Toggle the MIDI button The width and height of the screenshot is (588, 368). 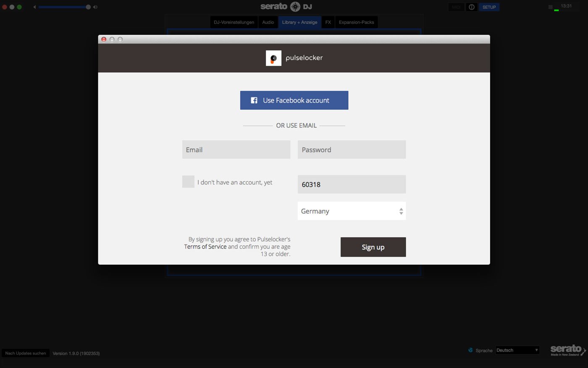(456, 7)
